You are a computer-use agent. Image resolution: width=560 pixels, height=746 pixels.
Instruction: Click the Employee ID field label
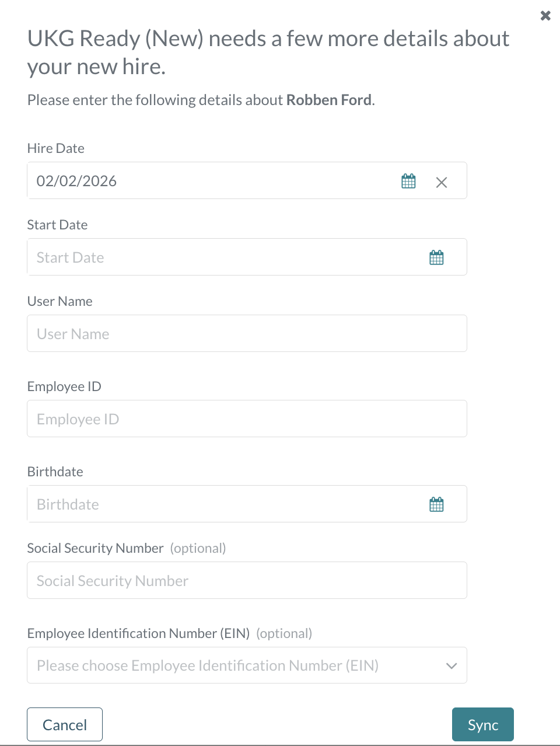[x=64, y=386]
